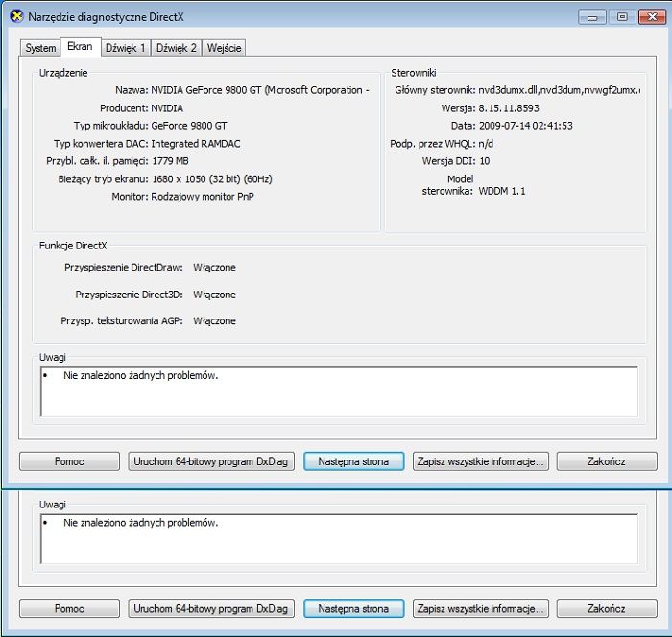This screenshot has width=672, height=637.
Task: Click 'Nie znaleziono żadnych problemów' in lower window
Action: (x=140, y=523)
